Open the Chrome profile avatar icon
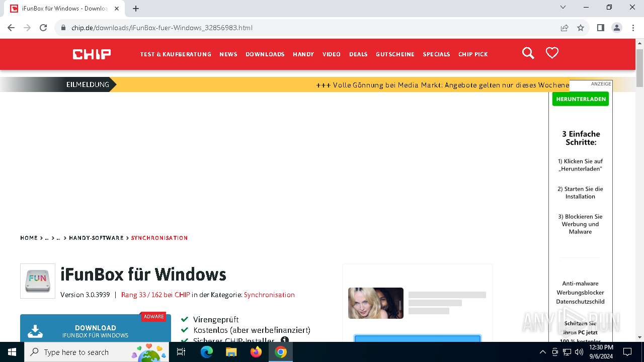The image size is (644, 362). pos(617,28)
